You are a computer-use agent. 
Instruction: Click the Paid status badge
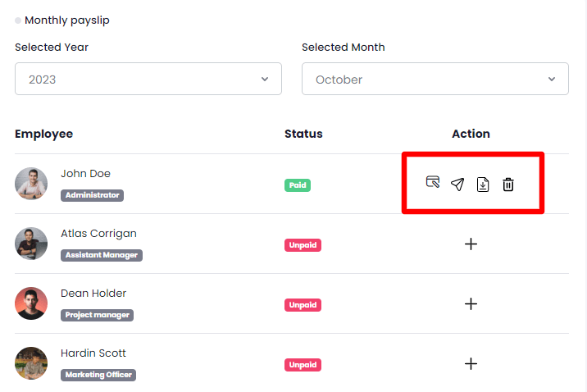click(298, 185)
